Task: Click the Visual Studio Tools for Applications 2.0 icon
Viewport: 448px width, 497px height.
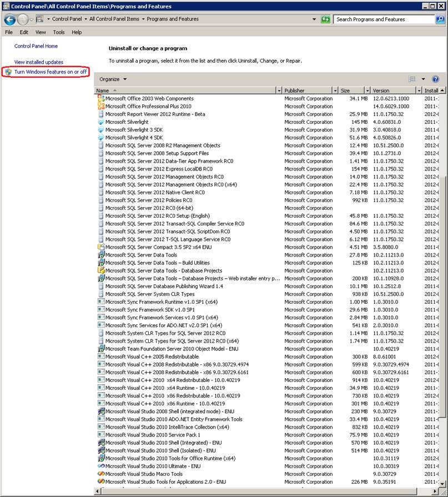Action: click(100, 481)
